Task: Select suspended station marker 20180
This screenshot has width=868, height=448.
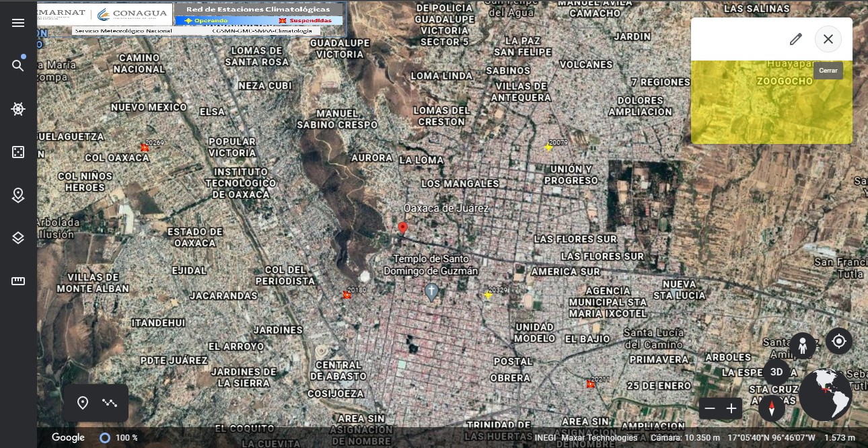Action: pos(347,295)
